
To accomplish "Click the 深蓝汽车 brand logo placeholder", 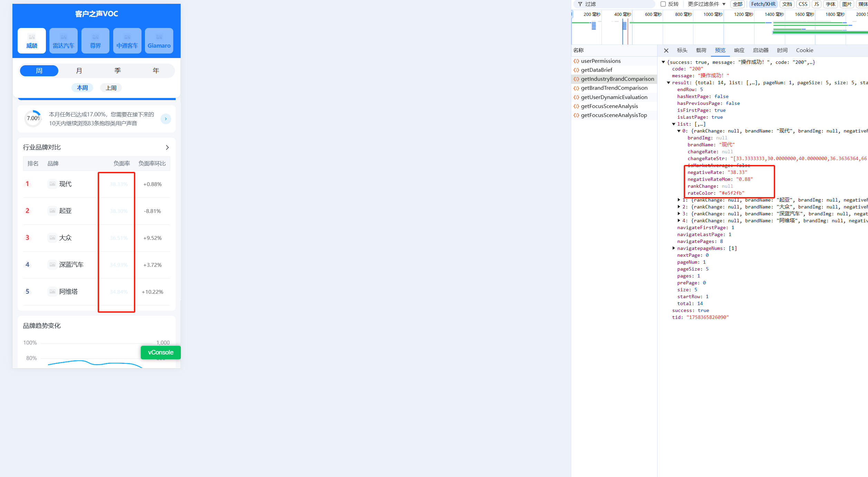I will tap(52, 265).
